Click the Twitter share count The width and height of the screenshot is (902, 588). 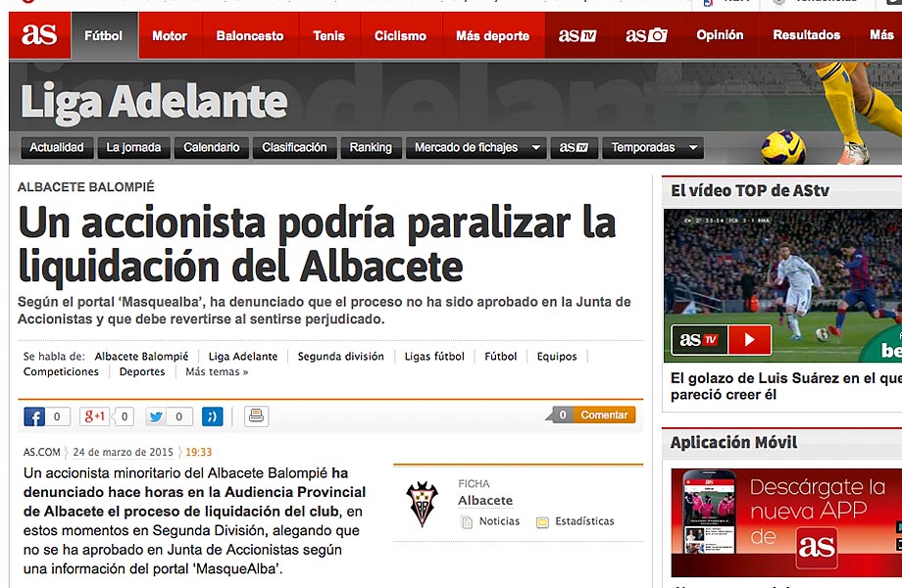[178, 416]
